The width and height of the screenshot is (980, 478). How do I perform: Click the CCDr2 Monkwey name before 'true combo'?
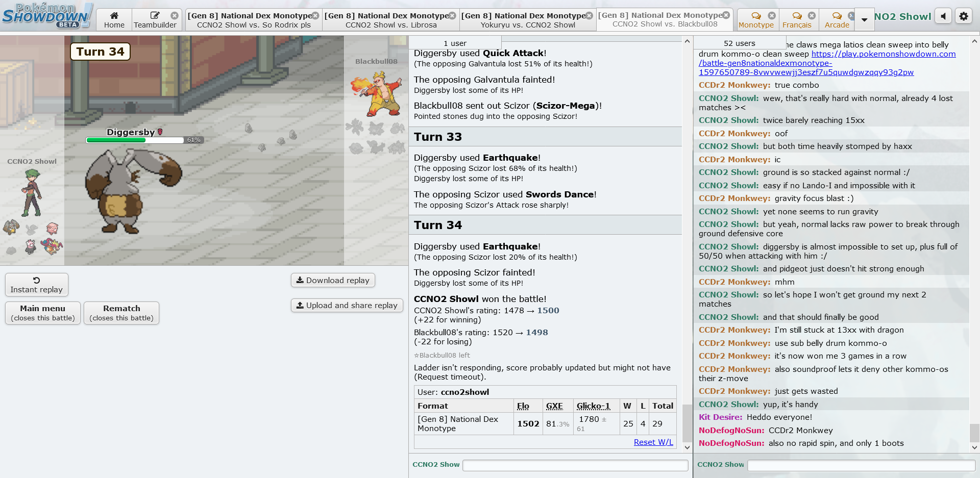[734, 85]
